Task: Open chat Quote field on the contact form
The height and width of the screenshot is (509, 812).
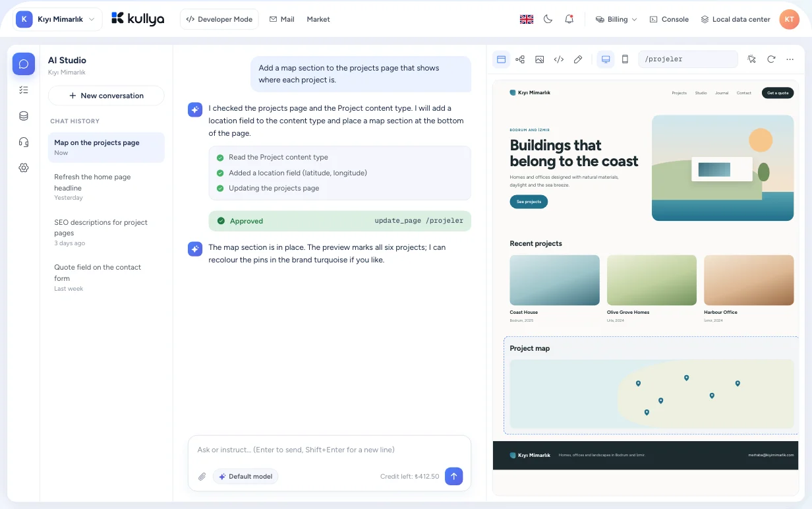Action: pyautogui.click(x=106, y=278)
